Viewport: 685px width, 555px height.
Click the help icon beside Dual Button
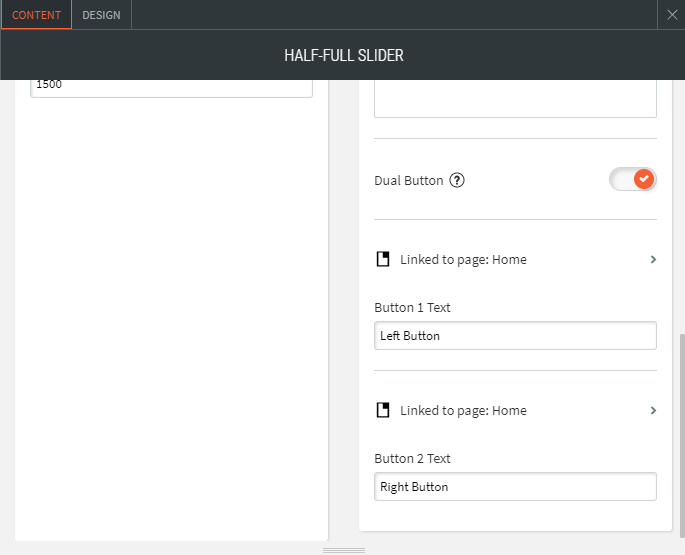[458, 181]
